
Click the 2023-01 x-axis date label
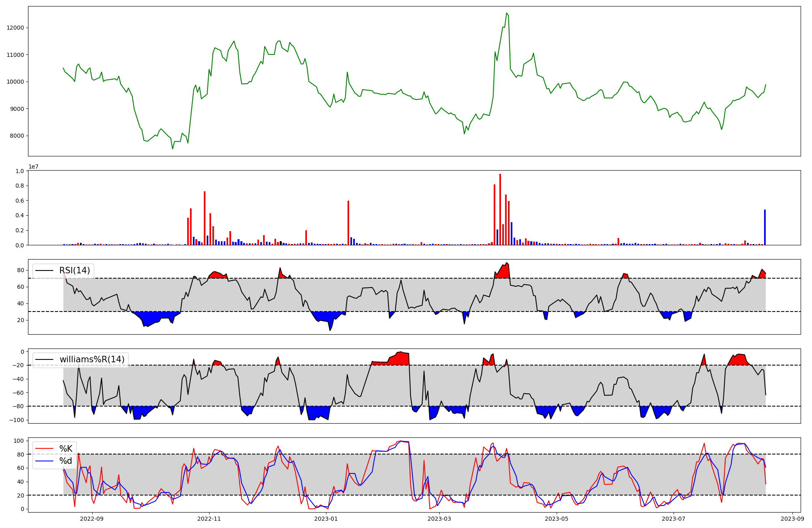(326, 519)
